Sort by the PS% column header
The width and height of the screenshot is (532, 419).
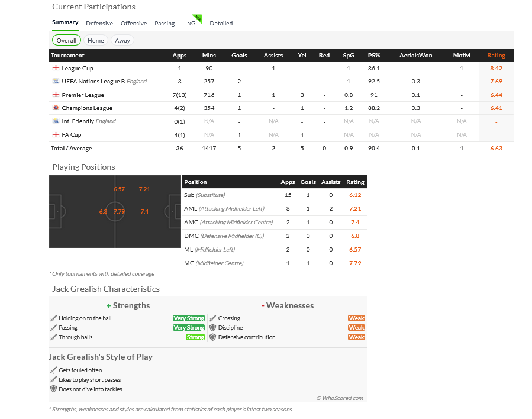374,55
